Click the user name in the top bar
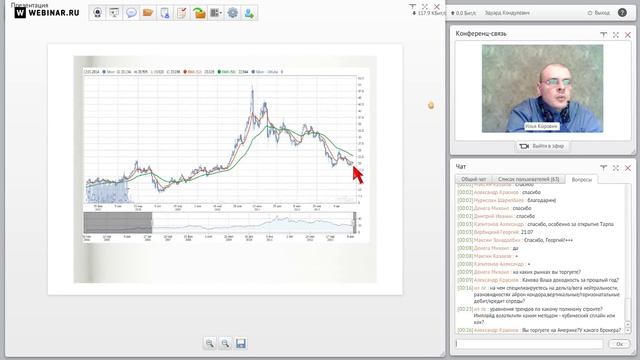Image resolution: width=640 pixels, height=360 pixels. tap(507, 13)
